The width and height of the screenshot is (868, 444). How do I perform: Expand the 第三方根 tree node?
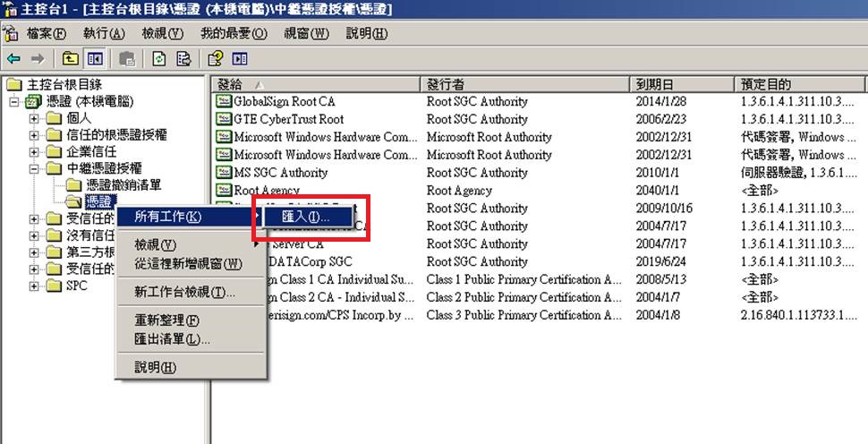(x=34, y=252)
